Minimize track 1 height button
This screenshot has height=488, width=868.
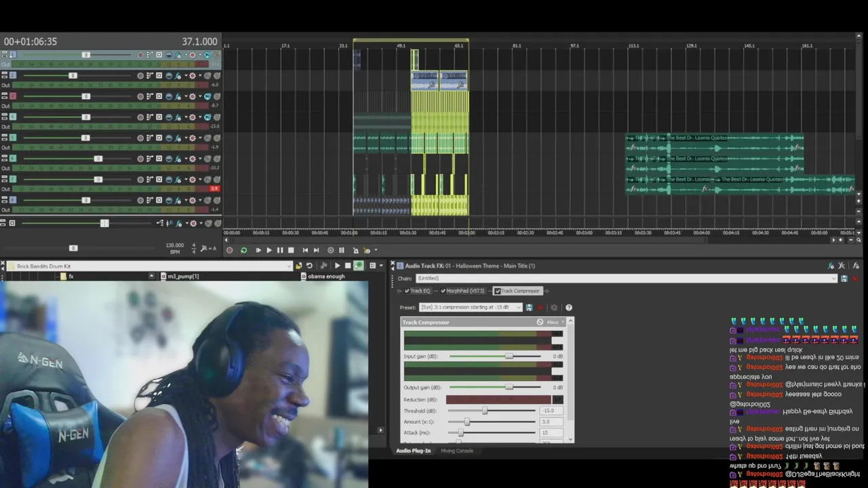tap(4, 53)
